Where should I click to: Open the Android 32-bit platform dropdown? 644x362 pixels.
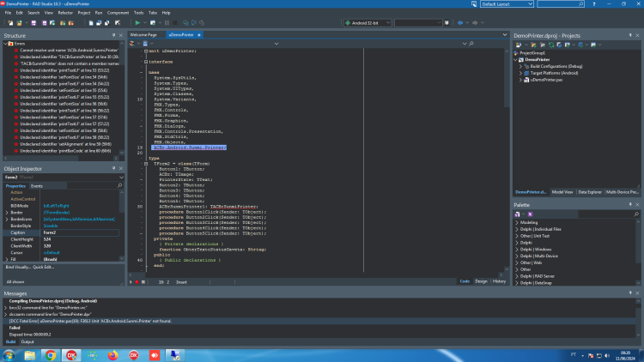click(x=368, y=23)
